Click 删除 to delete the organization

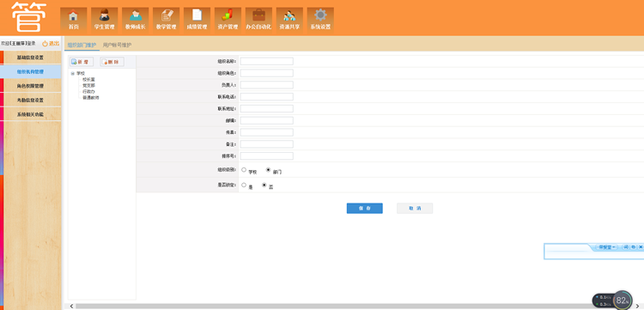click(112, 62)
